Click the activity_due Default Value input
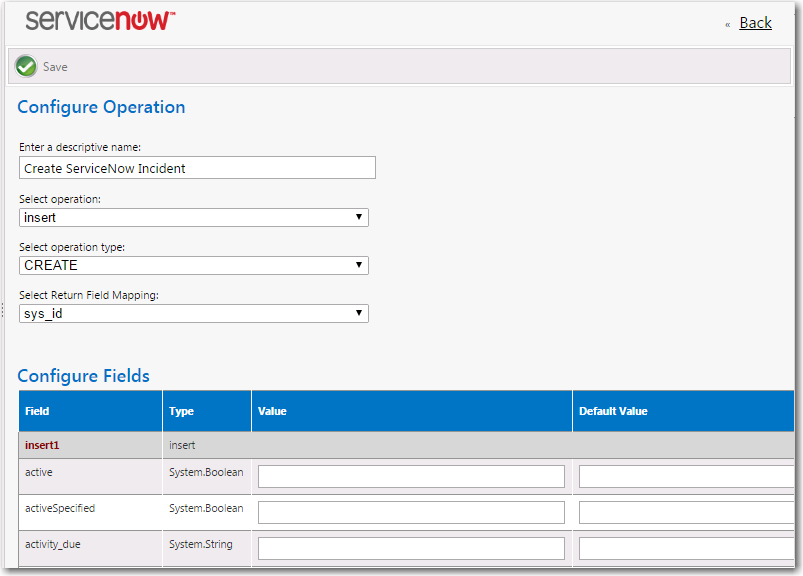The width and height of the screenshot is (803, 576). pos(687,548)
